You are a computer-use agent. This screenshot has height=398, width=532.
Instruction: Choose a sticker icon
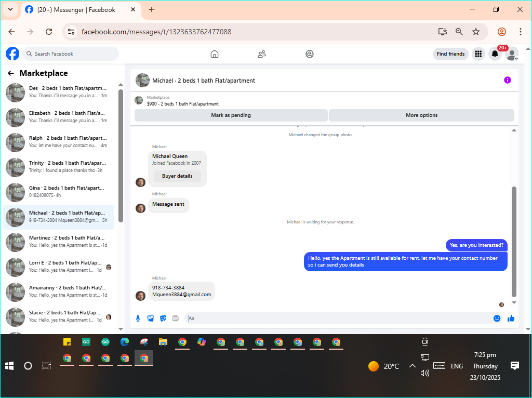(163, 319)
